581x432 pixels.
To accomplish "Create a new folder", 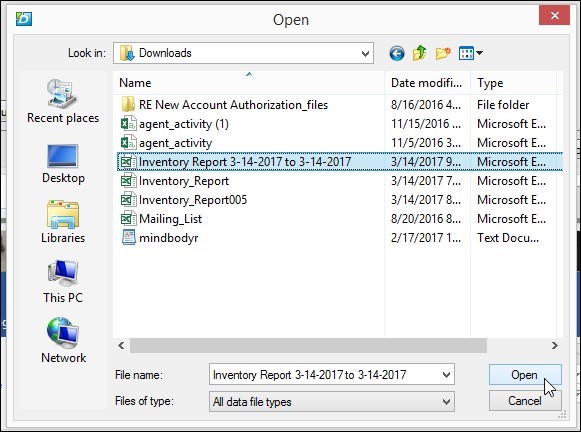I will point(443,53).
